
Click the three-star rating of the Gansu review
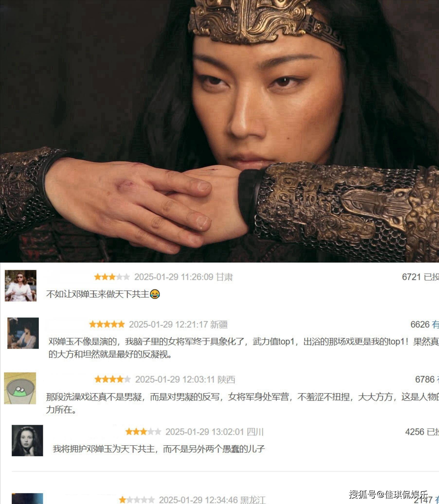coord(112,277)
